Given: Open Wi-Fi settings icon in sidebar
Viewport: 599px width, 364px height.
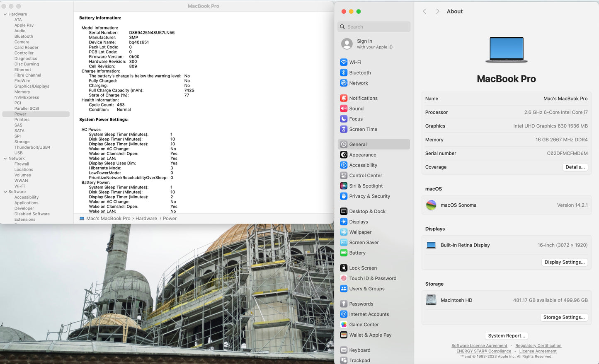Looking at the screenshot, I should [x=344, y=62].
